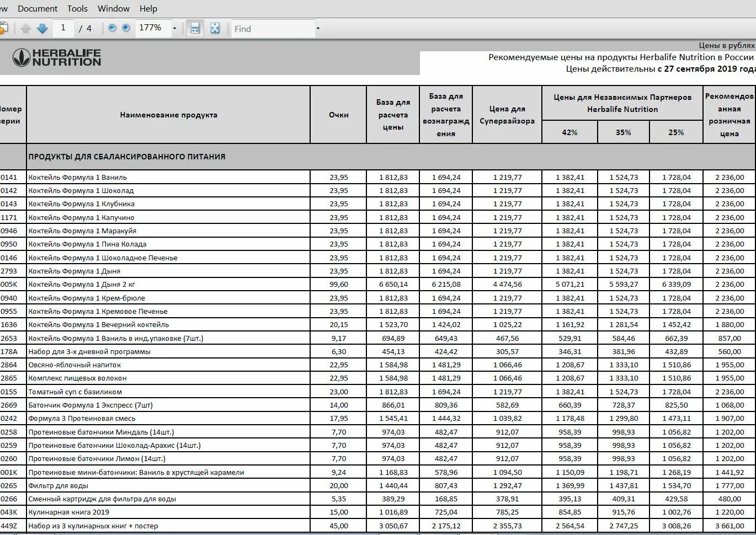Viewport: 756px width, 535px height.
Task: Click supervisor price 4 474,56
Action: pyautogui.click(x=507, y=284)
